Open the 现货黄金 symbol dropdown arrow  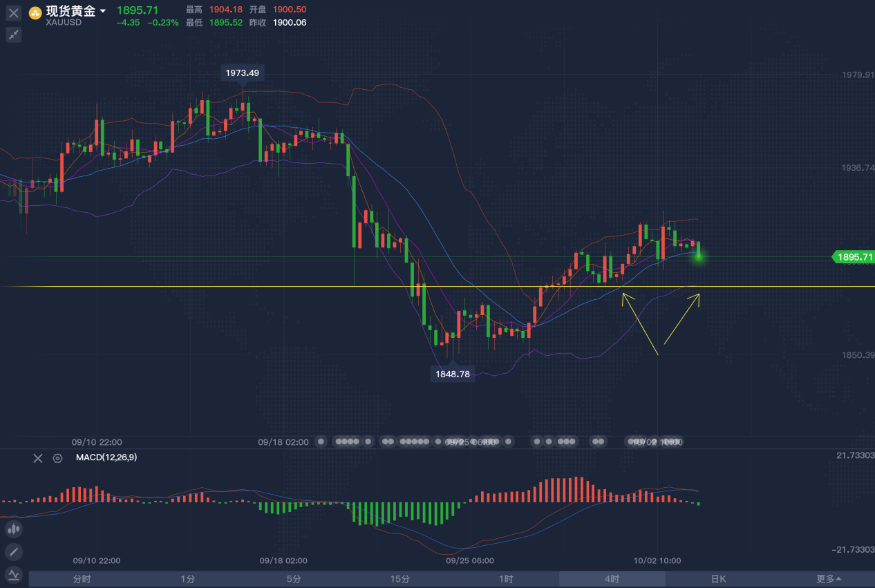click(104, 11)
